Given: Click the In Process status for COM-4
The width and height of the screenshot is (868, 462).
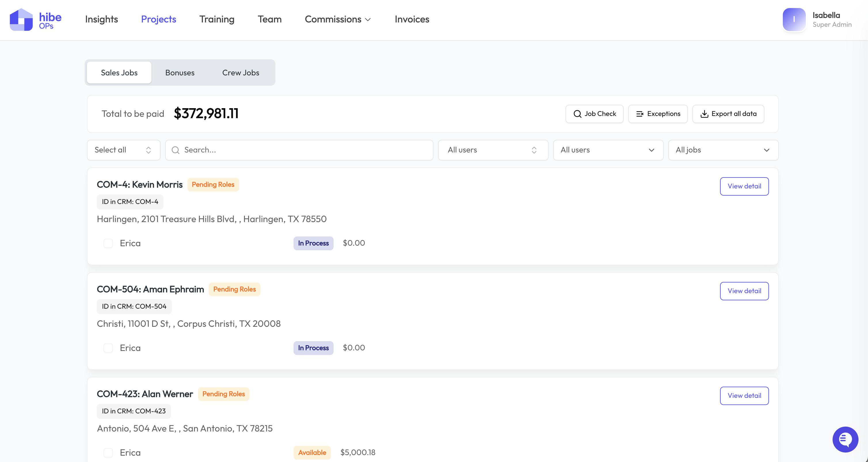Looking at the screenshot, I should click(x=313, y=243).
